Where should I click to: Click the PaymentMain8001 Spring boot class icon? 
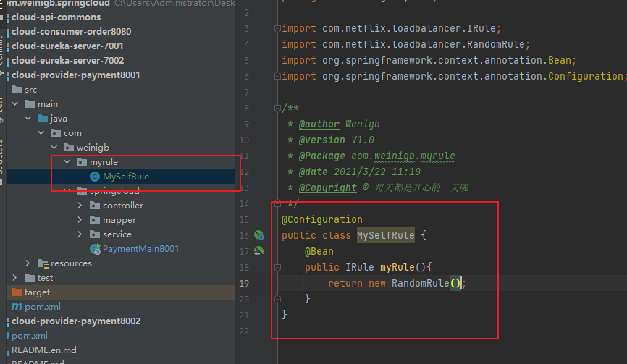(95, 249)
